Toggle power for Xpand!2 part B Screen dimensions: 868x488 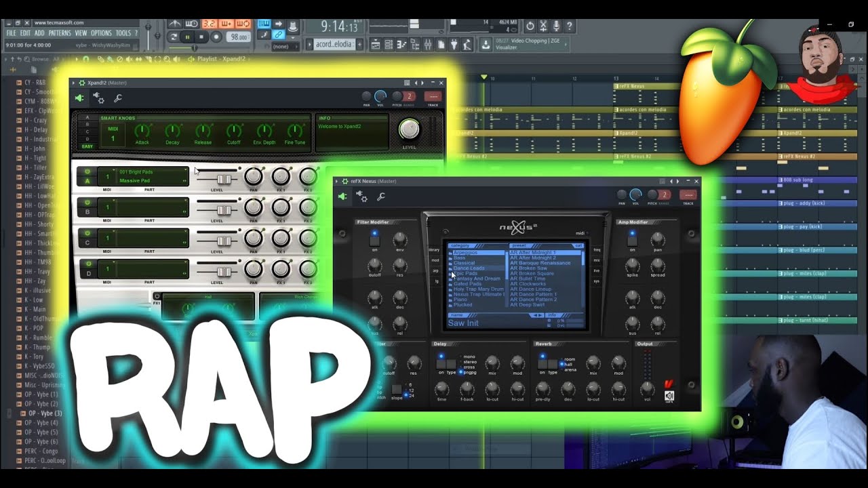pyautogui.click(x=87, y=202)
